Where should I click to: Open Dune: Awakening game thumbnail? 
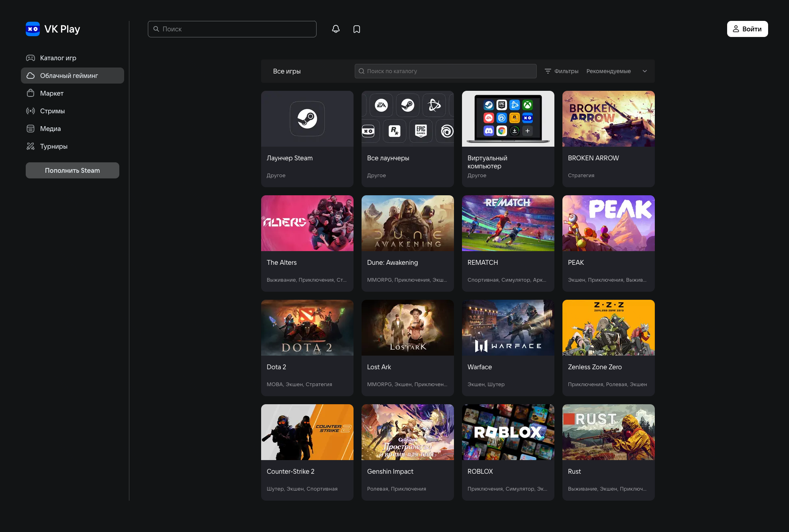[x=408, y=223]
